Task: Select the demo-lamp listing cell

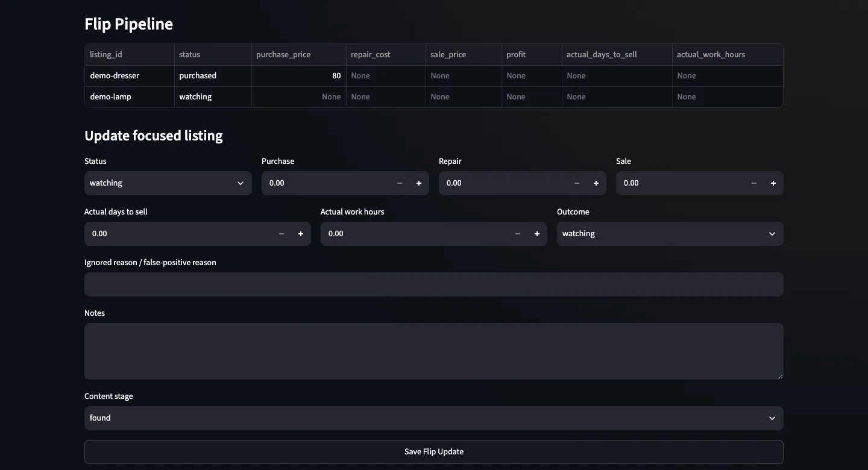Action: (130, 97)
